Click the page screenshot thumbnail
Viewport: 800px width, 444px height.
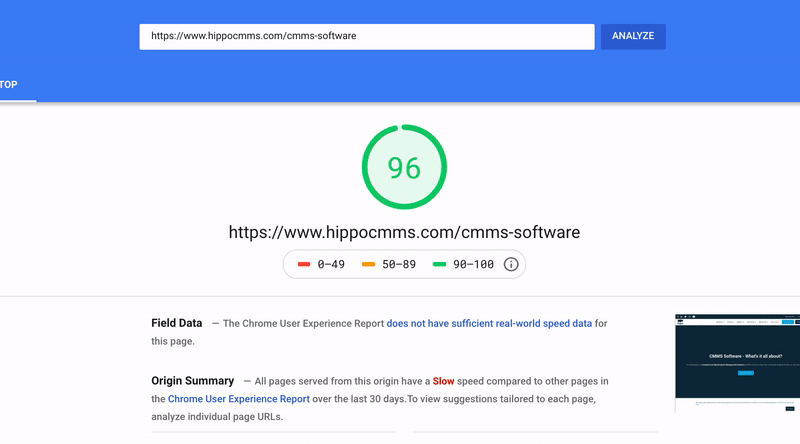click(737, 363)
